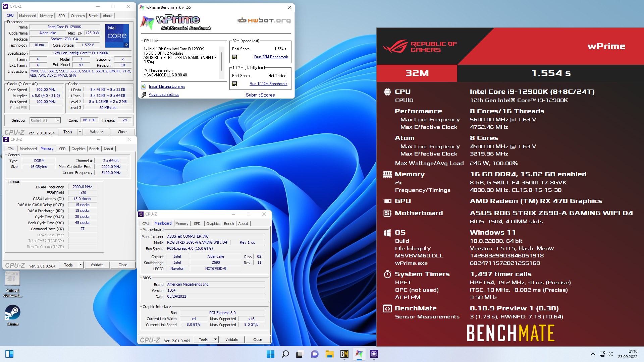
Task: Open Memory tab in Mainboard CPU-Z window
Action: [182, 224]
